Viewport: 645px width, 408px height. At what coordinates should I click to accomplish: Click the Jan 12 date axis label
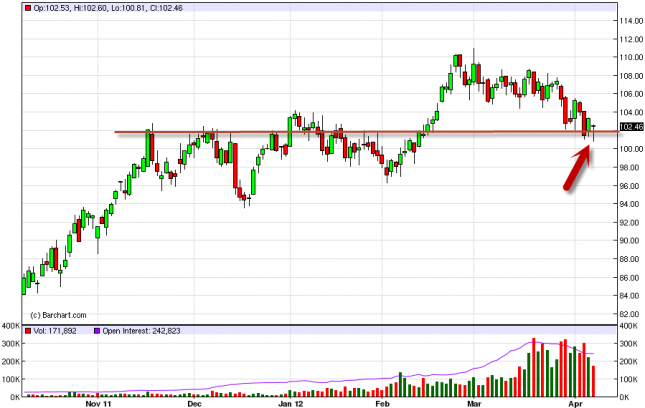[290, 404]
